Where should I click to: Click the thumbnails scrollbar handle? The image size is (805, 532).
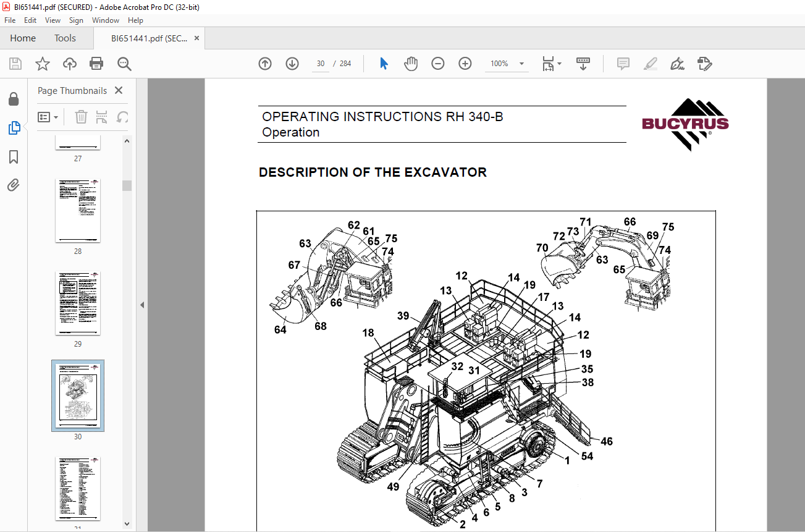pyautogui.click(x=127, y=185)
